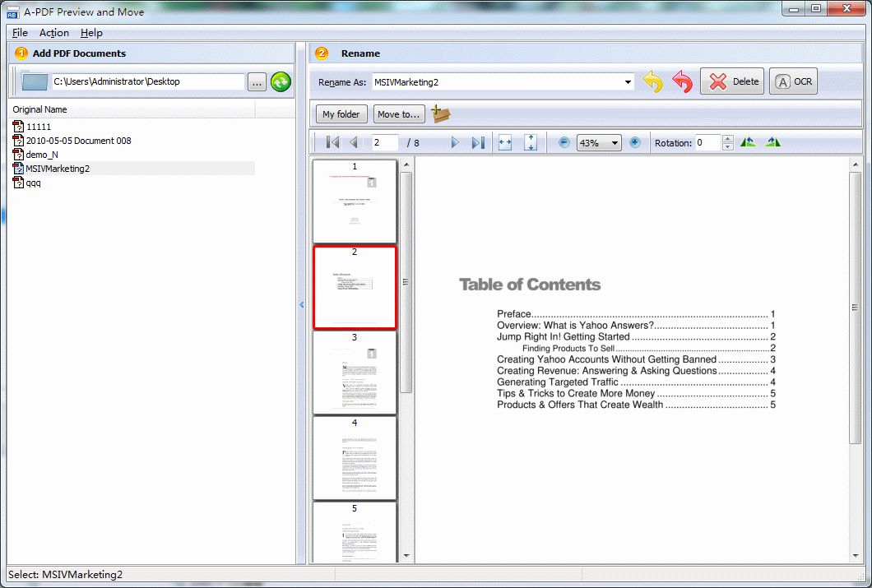Go to next page
This screenshot has width=872, height=588.
click(455, 142)
